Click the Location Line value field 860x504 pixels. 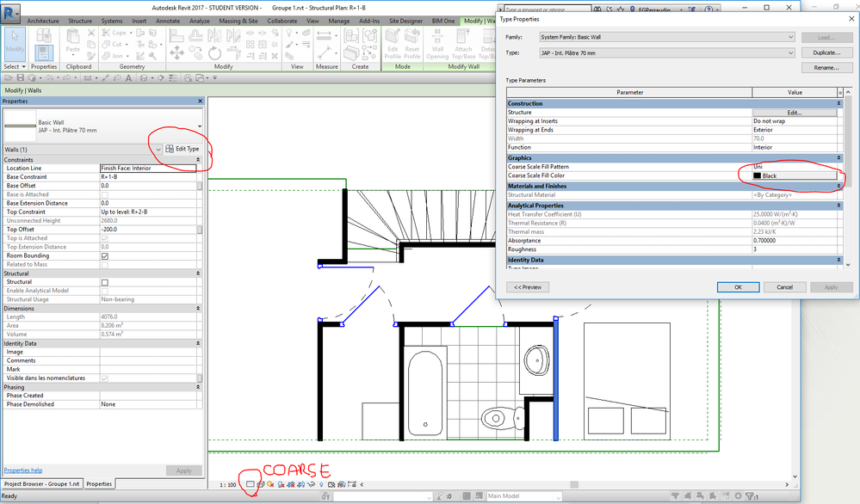(148, 169)
